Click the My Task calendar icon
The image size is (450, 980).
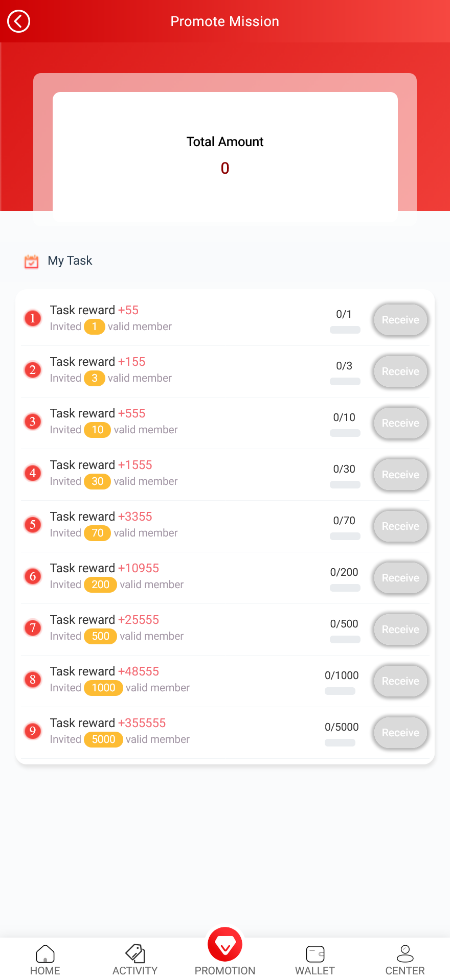tap(31, 261)
